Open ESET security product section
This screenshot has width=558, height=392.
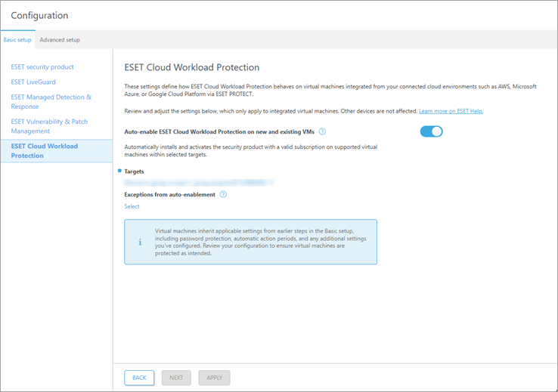[42, 66]
